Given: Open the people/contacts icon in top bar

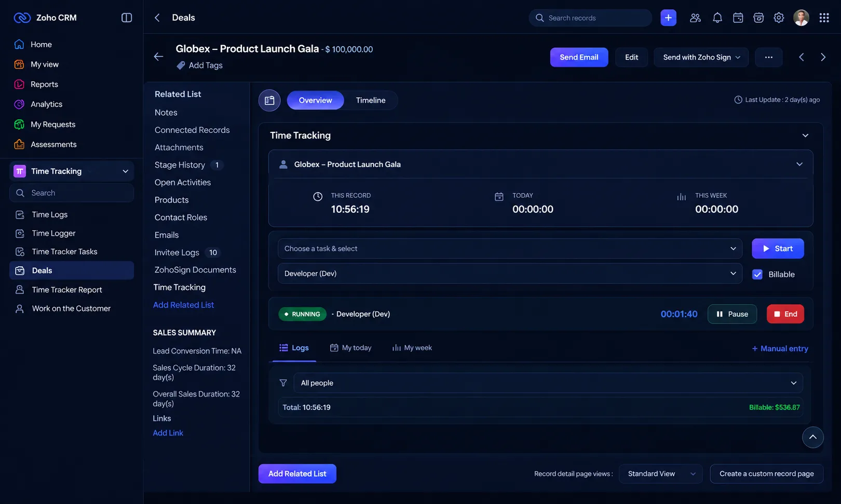Looking at the screenshot, I should pos(695,18).
